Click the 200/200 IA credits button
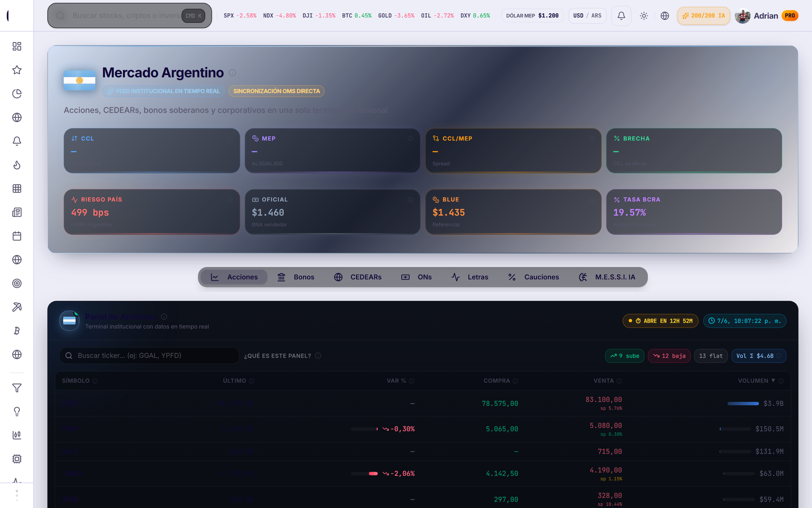 703,16
